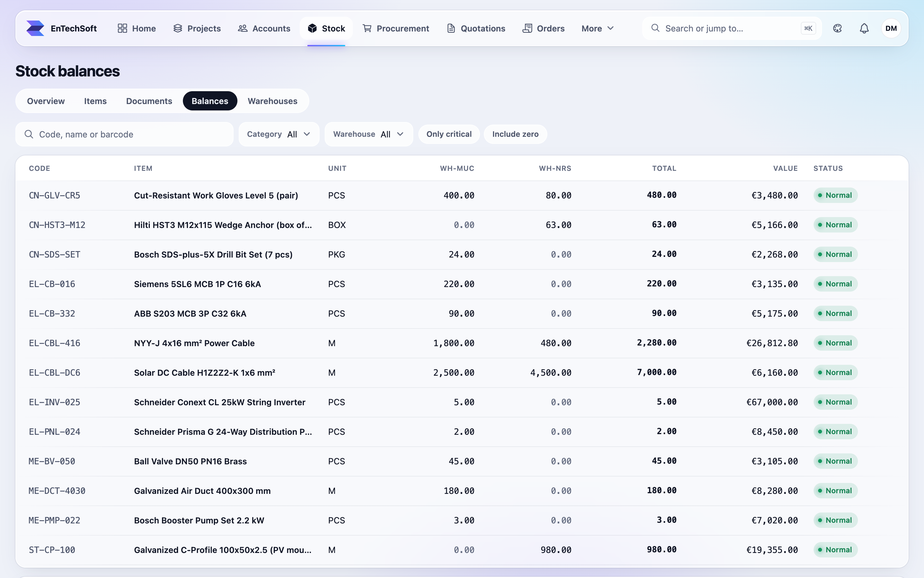Toggle the Only critical filter
Image resolution: width=924 pixels, height=578 pixels.
click(x=449, y=134)
